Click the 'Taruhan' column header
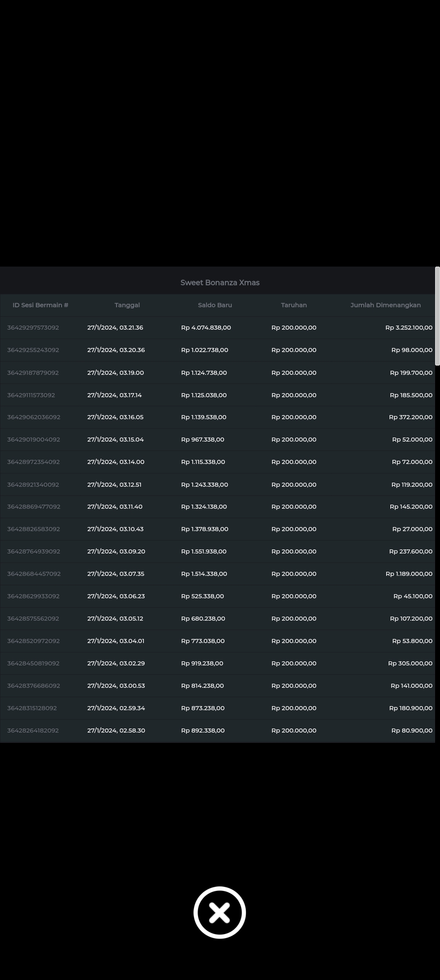 (294, 305)
